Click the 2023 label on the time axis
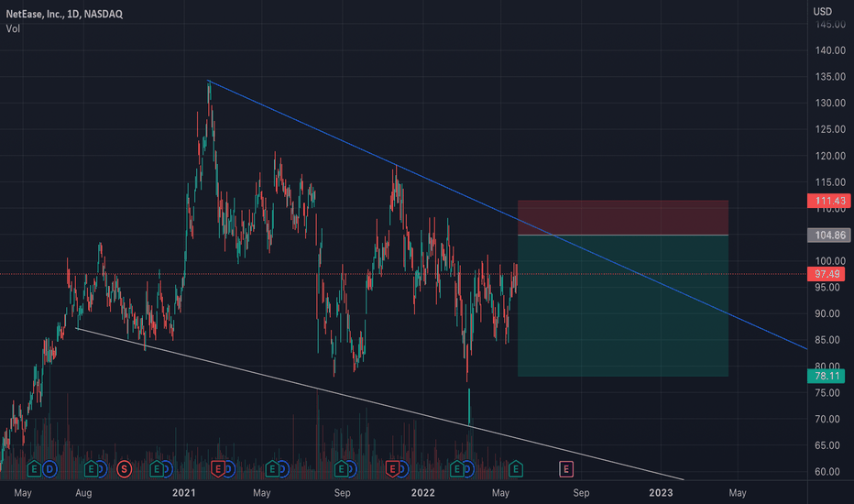854x504 pixels. 661,493
